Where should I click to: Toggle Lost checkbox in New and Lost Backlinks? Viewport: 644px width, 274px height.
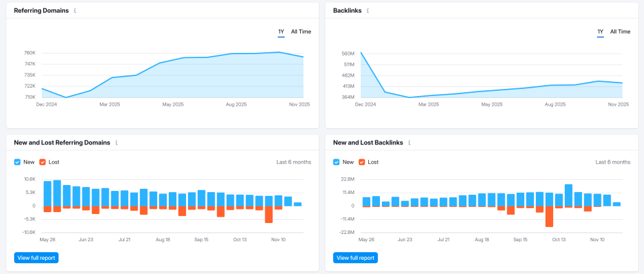[x=361, y=162]
